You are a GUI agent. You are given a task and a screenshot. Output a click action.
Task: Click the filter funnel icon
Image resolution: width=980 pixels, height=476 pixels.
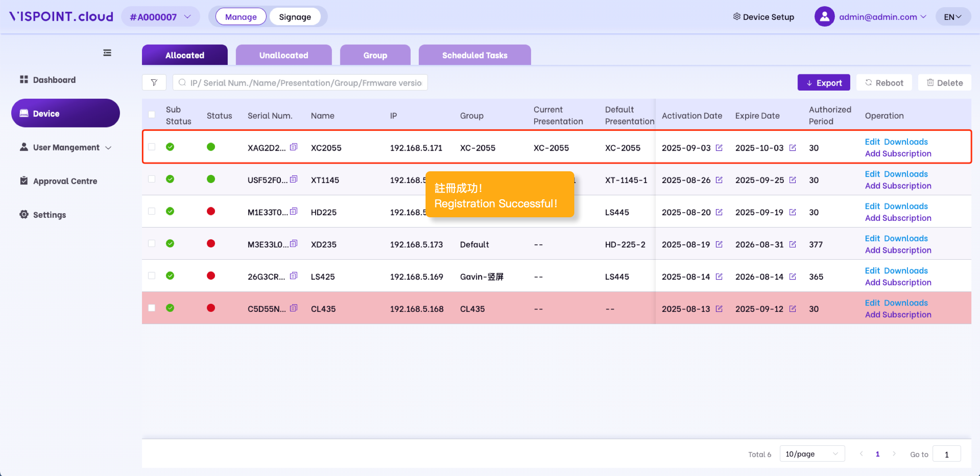(x=154, y=82)
